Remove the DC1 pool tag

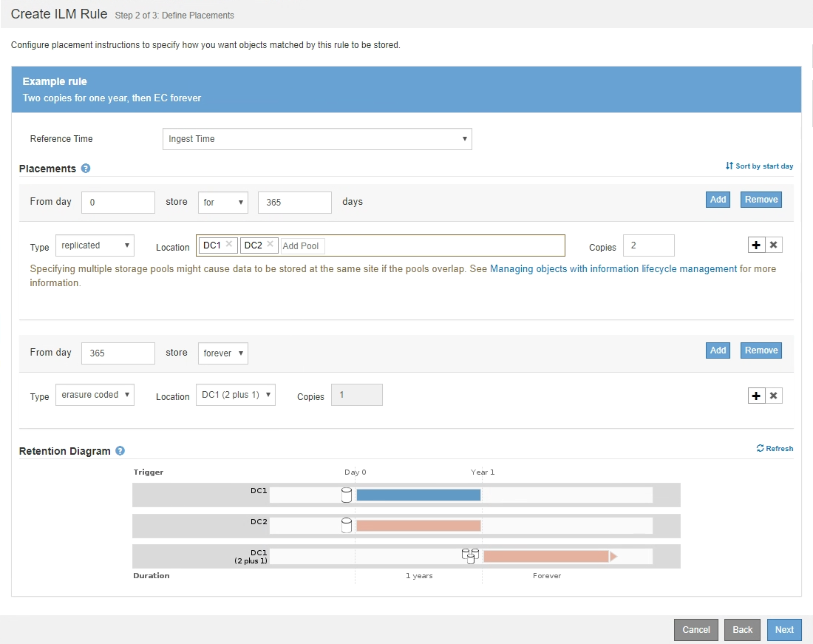[x=229, y=245]
